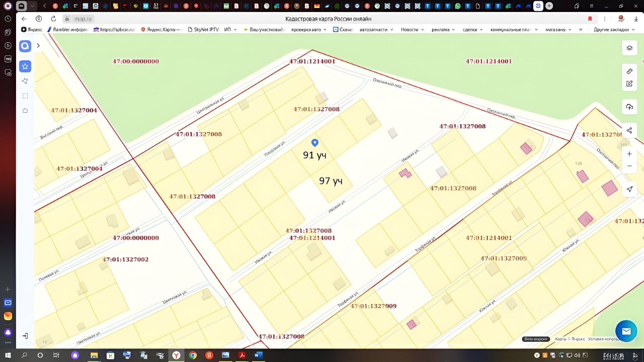The height and width of the screenshot is (362, 644).
Task: Click the 97 уч plot label
Action: pos(331,181)
